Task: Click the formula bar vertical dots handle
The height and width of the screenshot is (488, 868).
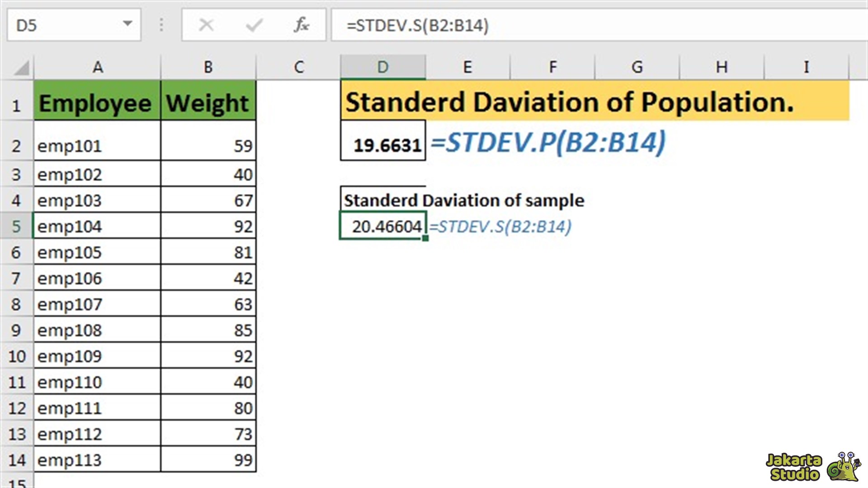Action: point(161,25)
